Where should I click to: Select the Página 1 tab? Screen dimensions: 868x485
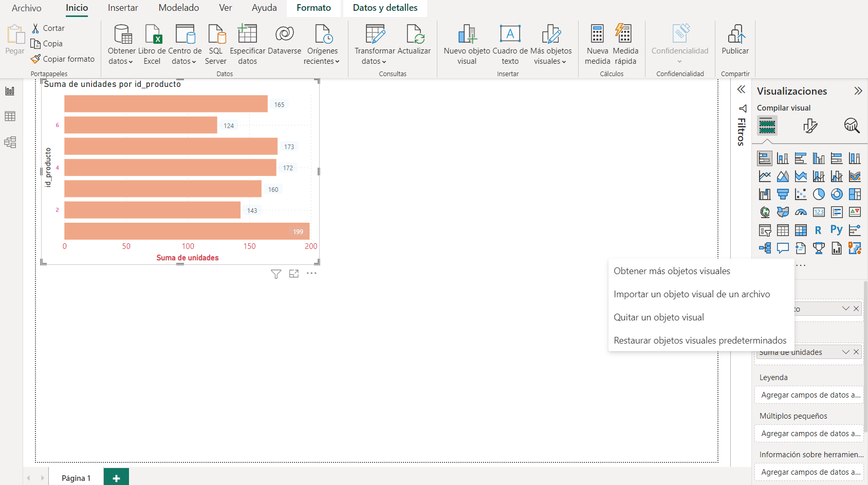click(76, 478)
